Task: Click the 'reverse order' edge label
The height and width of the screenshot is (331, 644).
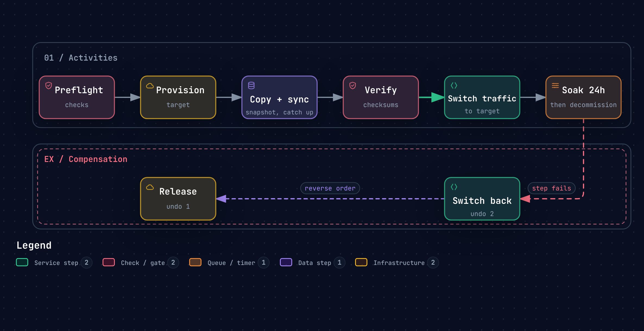Action: coord(330,188)
